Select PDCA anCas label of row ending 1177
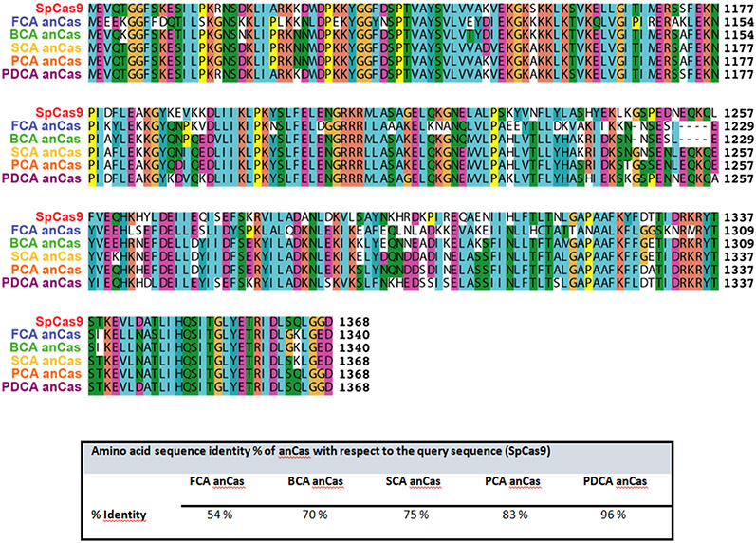 pos(42,74)
